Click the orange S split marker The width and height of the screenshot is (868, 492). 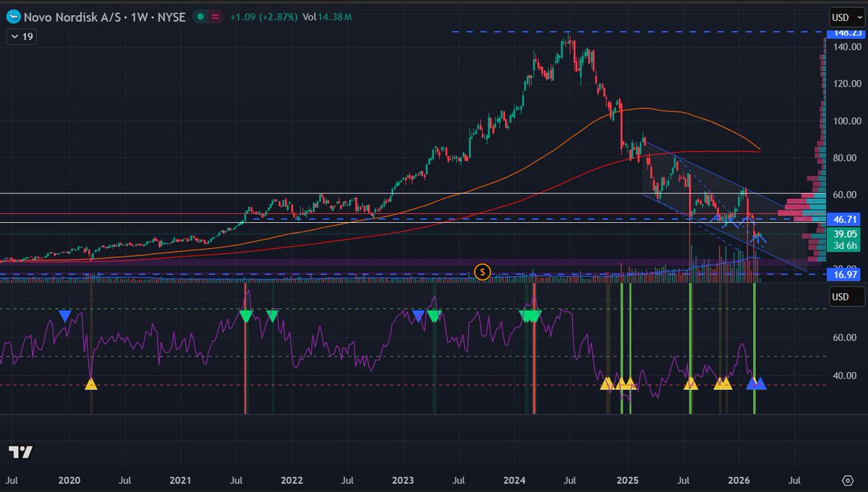(x=482, y=273)
